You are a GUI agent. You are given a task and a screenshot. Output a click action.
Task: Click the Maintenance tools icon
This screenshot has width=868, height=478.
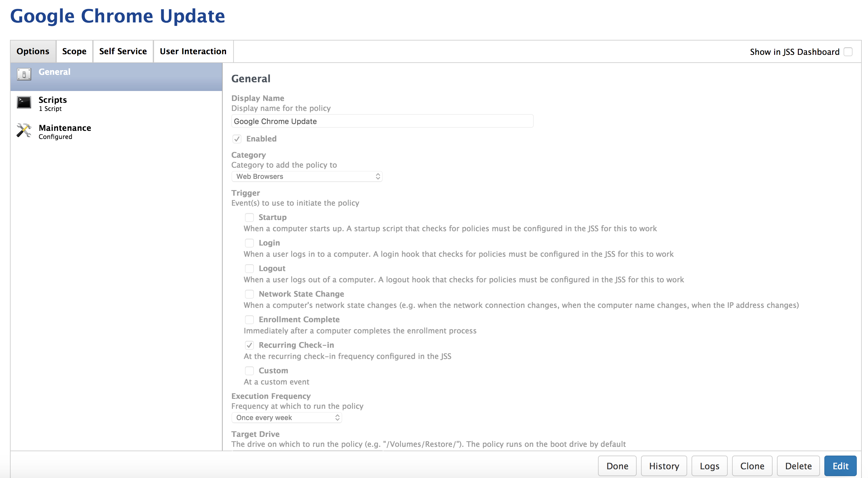pos(24,131)
